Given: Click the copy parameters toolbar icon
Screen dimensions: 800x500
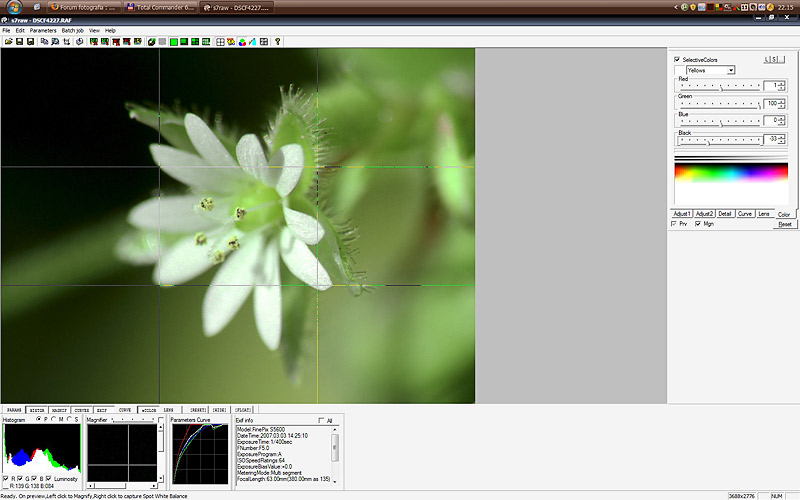Looking at the screenshot, I should [44, 42].
